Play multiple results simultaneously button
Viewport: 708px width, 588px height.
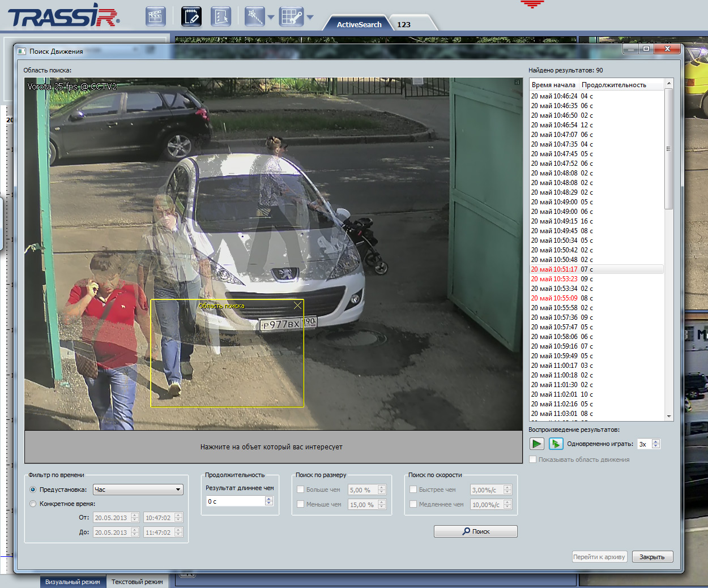coord(556,444)
